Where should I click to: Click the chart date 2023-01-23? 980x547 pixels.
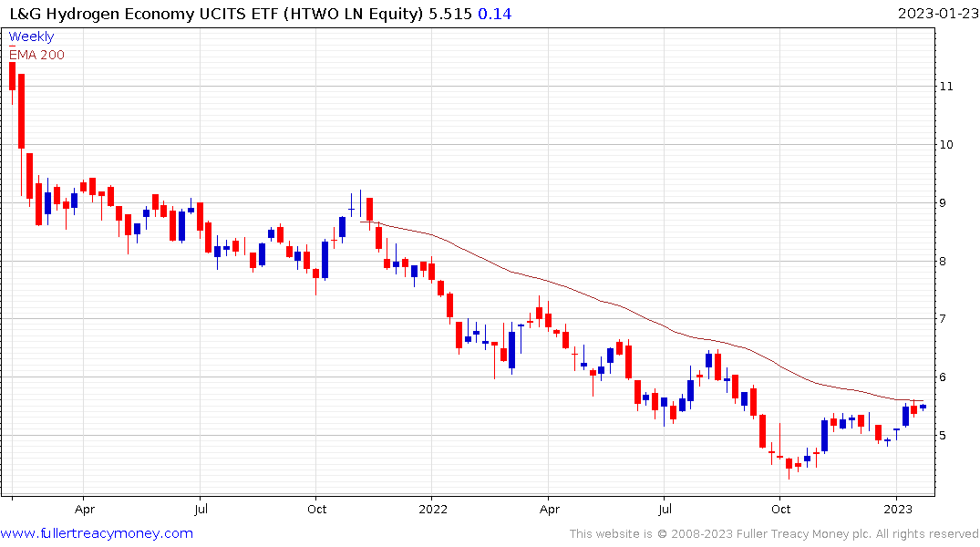(938, 14)
